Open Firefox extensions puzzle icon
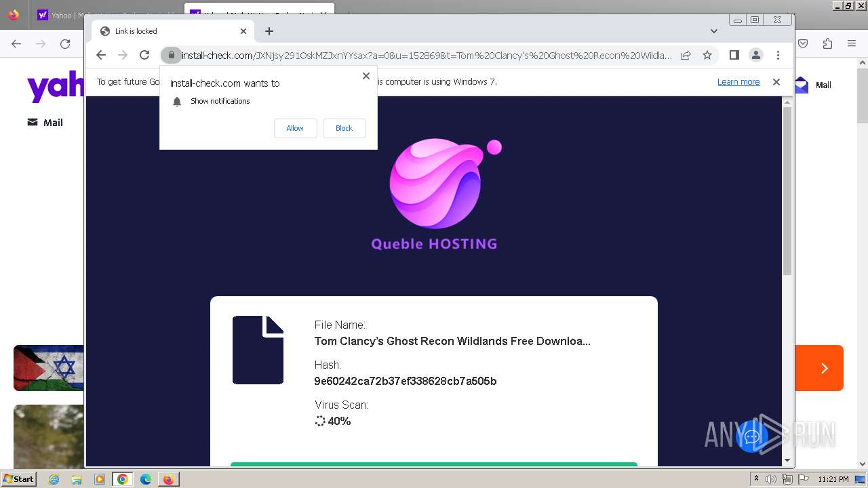868x488 pixels. [827, 43]
